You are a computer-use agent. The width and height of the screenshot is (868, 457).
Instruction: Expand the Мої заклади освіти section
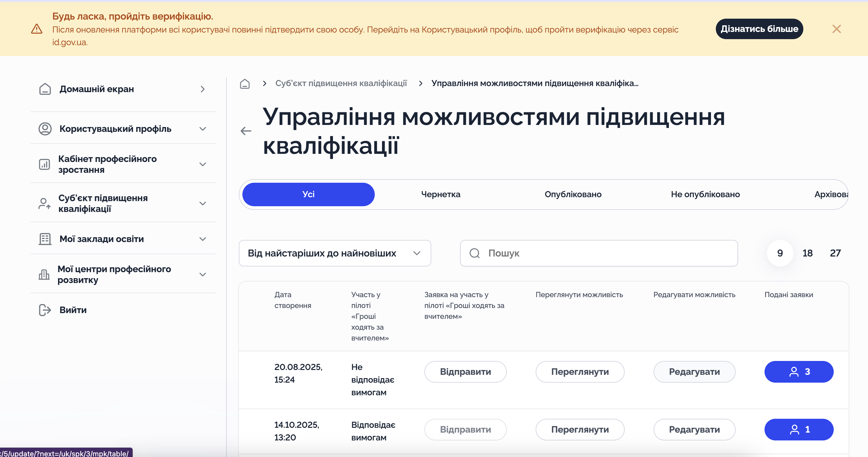coord(202,238)
